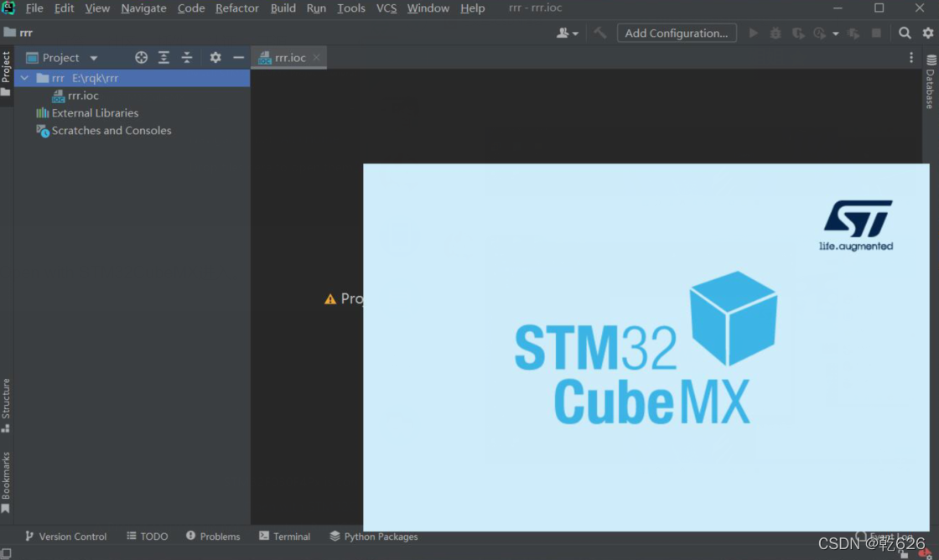The image size is (939, 560).
Task: Open the Version Control tool window
Action: pos(65,537)
